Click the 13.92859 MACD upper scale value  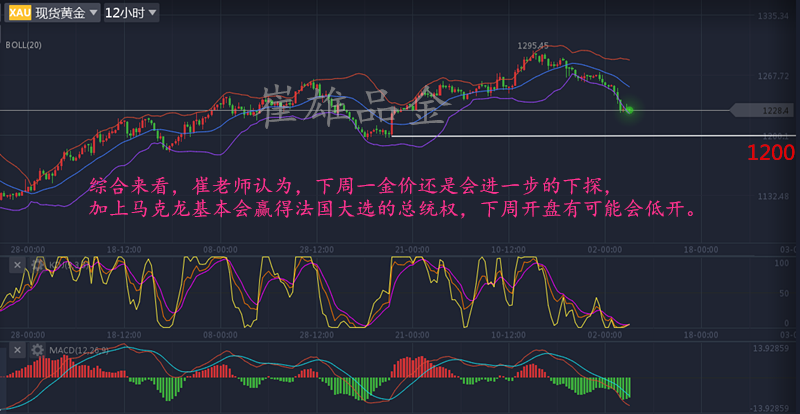[771, 348]
